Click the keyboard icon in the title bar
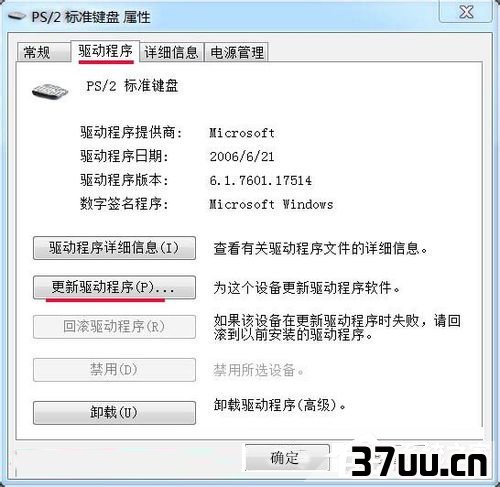The image size is (500, 487). tap(16, 16)
